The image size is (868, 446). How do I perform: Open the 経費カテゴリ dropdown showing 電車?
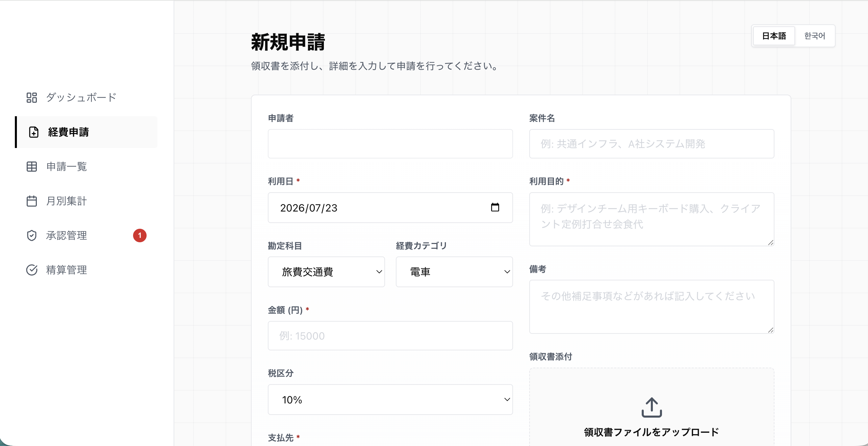coord(454,272)
